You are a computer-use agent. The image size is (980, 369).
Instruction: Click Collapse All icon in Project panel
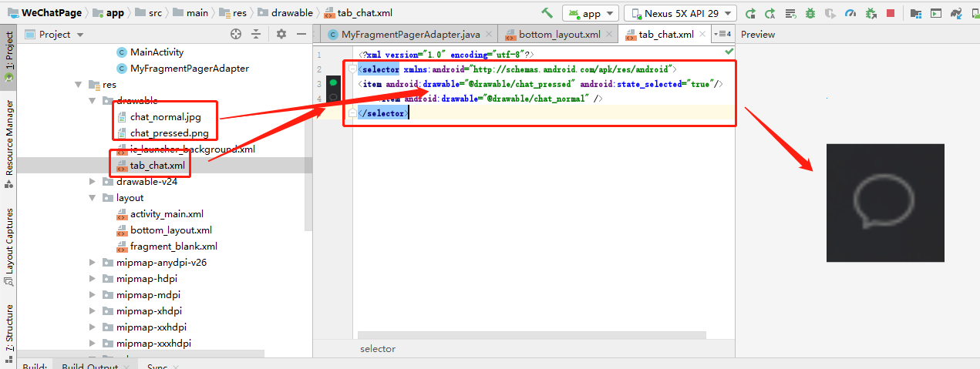pyautogui.click(x=258, y=34)
